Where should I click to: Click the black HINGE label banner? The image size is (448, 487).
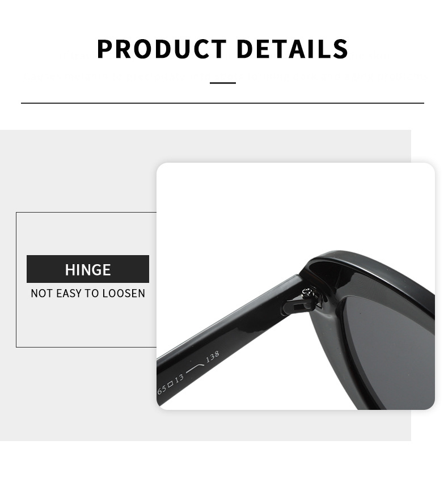pos(88,269)
